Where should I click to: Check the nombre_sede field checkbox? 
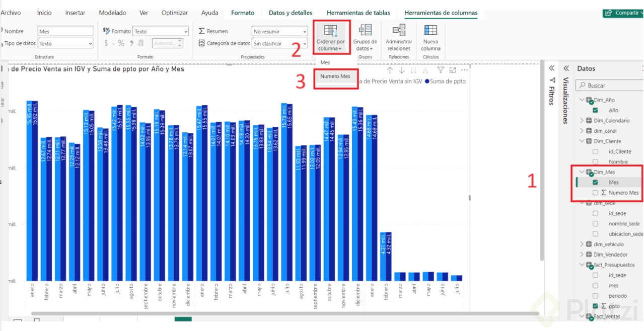(x=596, y=223)
